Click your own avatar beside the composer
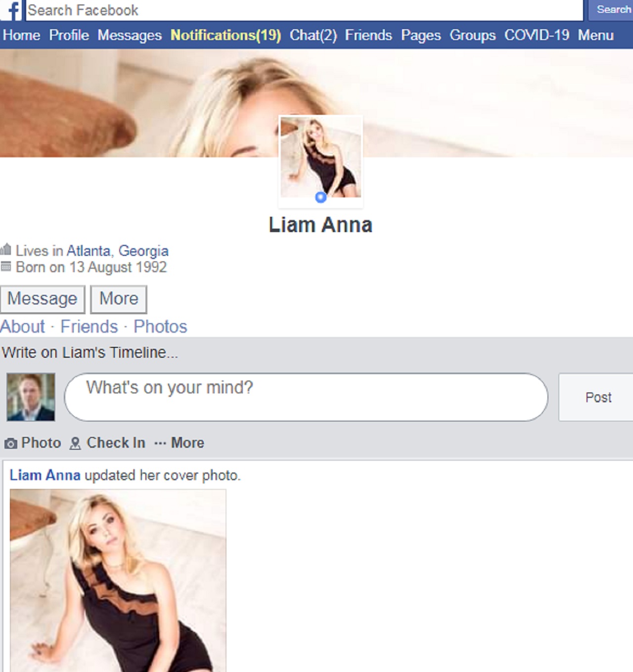The width and height of the screenshot is (633, 672). click(31, 397)
